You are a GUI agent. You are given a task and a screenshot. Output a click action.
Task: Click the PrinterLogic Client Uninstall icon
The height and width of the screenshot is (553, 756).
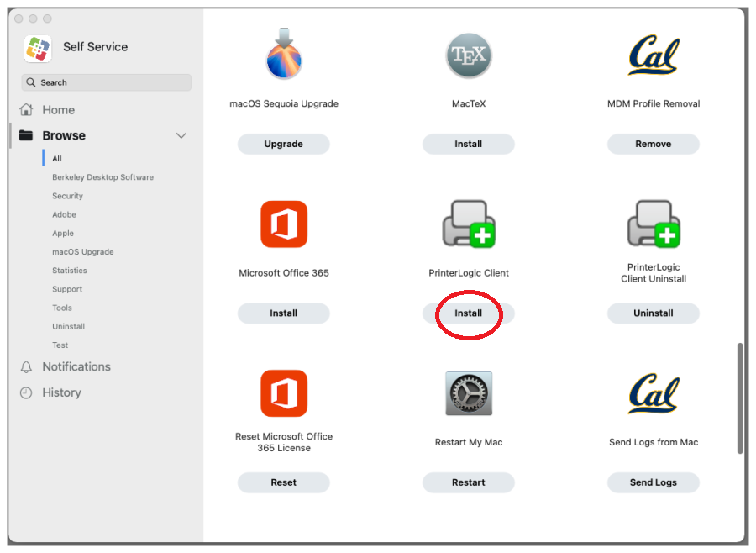click(x=653, y=224)
